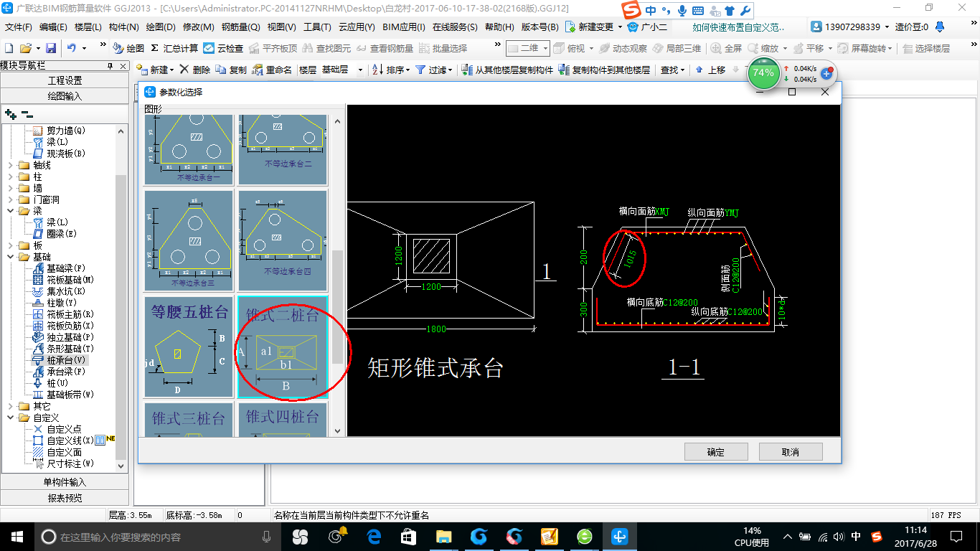Run 汇总计算 summary calculation

[x=174, y=48]
